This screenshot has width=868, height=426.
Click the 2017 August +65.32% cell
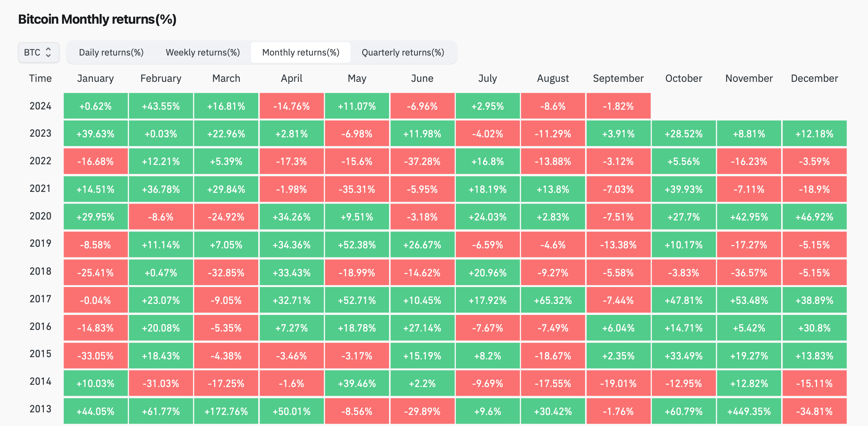point(553,300)
